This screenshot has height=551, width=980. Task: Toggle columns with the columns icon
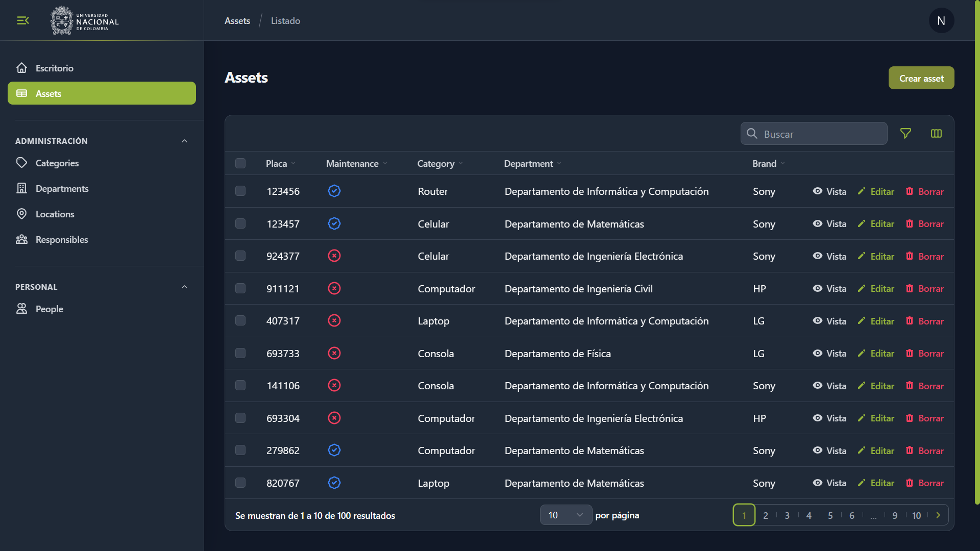(936, 134)
